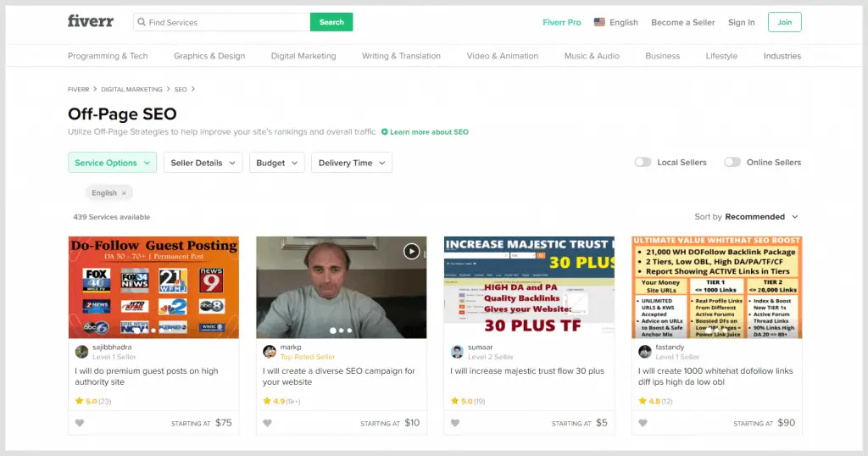Image resolution: width=868 pixels, height=456 pixels.
Task: Favorite the sajibbhadra gig with heart icon
Action: pyautogui.click(x=80, y=423)
